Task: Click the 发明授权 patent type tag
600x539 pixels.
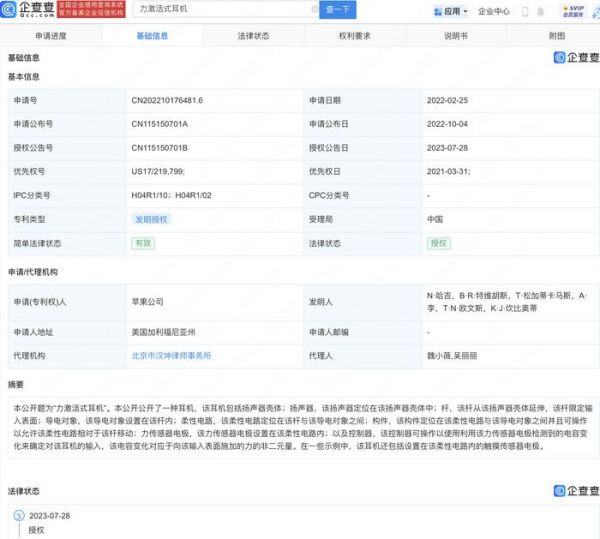Action: (151, 218)
